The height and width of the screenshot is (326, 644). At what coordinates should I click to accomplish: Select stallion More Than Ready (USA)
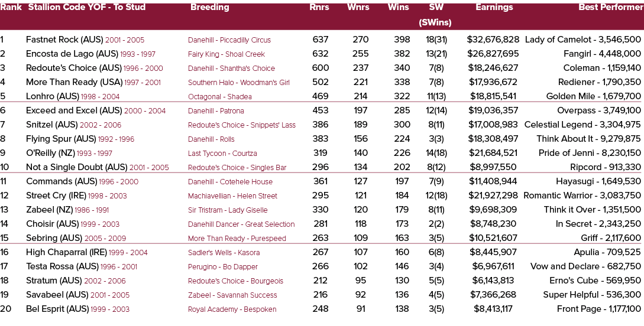[75, 82]
